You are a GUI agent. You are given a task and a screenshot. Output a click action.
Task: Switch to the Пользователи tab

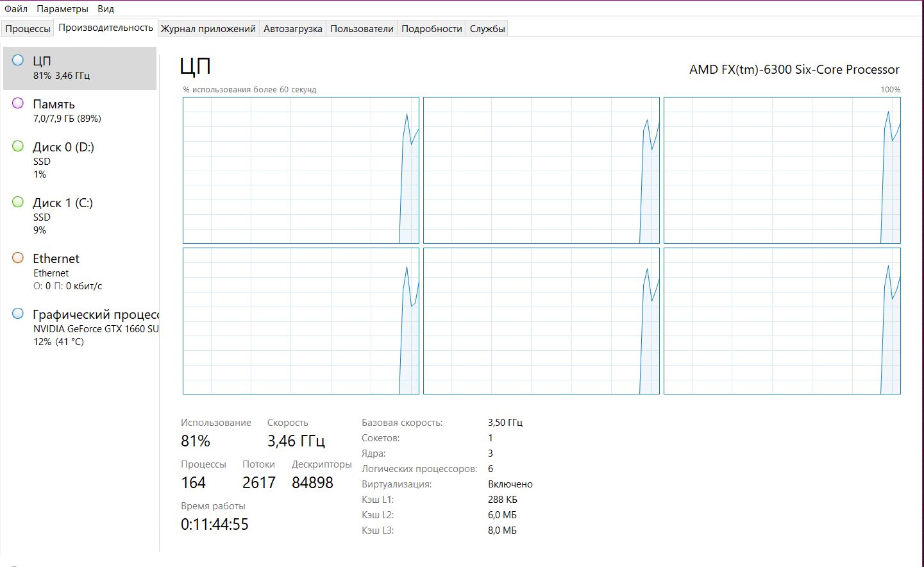(x=362, y=28)
